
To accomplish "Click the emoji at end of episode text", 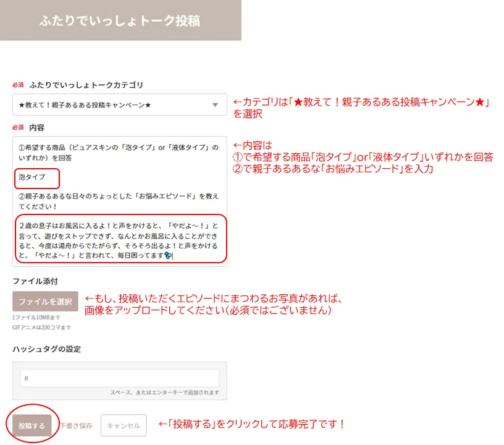I will click(x=168, y=255).
